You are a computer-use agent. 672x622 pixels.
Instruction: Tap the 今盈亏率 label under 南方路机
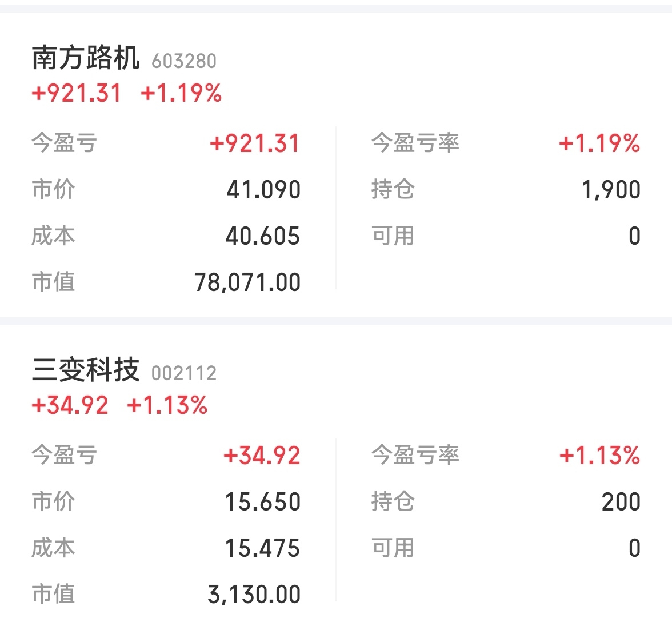click(415, 143)
